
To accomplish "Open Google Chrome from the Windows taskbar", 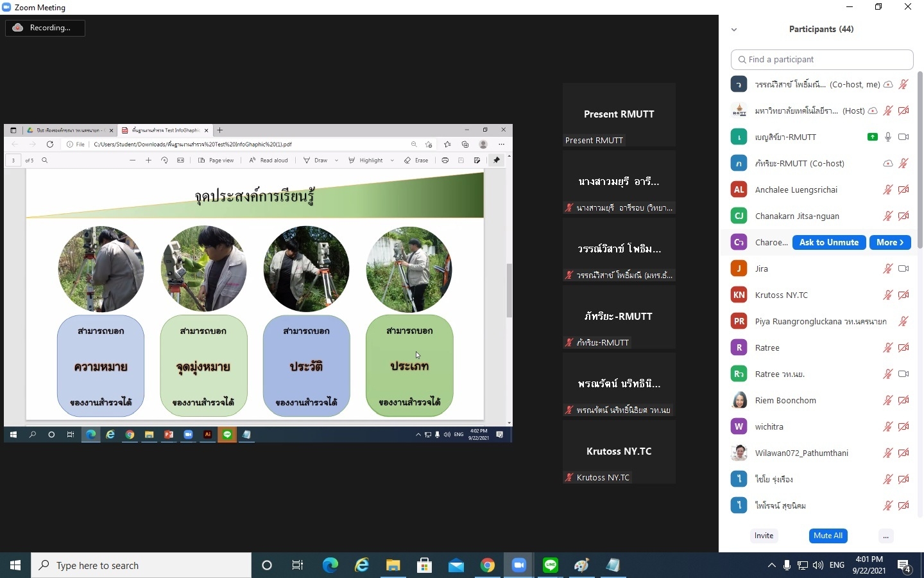I will pos(488,565).
